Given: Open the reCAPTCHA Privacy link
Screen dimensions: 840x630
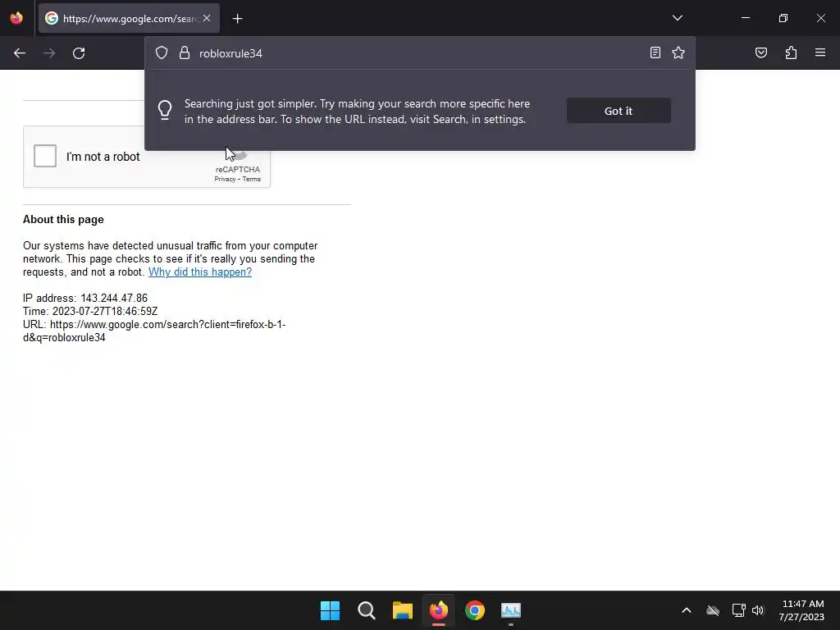Looking at the screenshot, I should [225, 180].
